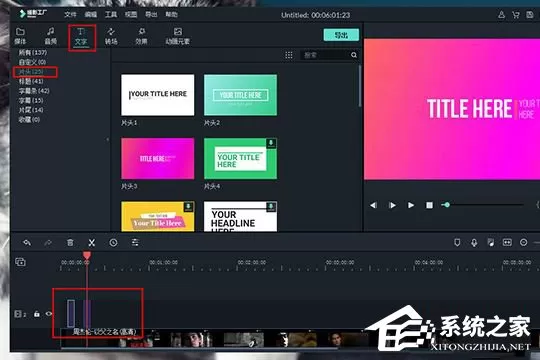Open the 文件 menu
Viewport: 540px width, 360px height.
(70, 14)
